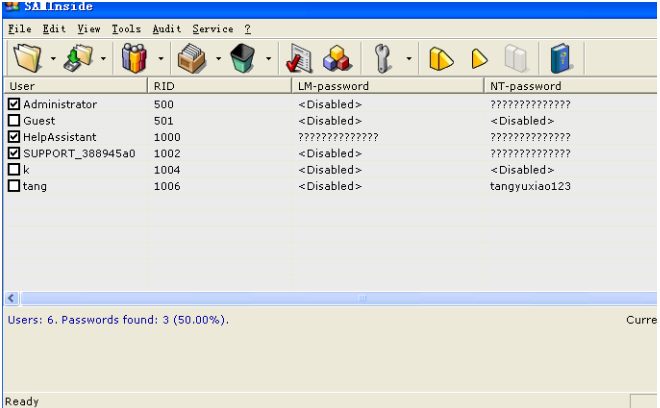This screenshot has height=408, width=660.
Task: Expand the open folder icon dropdown arrow
Action: (53, 59)
